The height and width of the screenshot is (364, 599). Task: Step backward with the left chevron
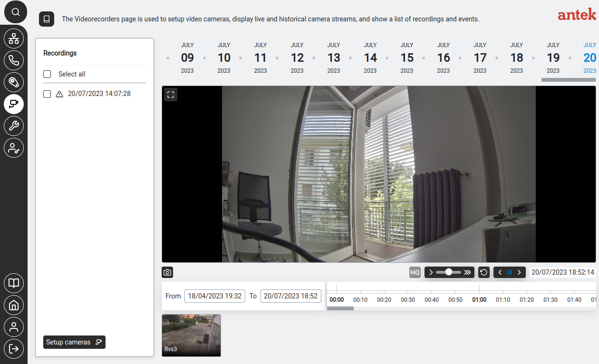(x=500, y=272)
